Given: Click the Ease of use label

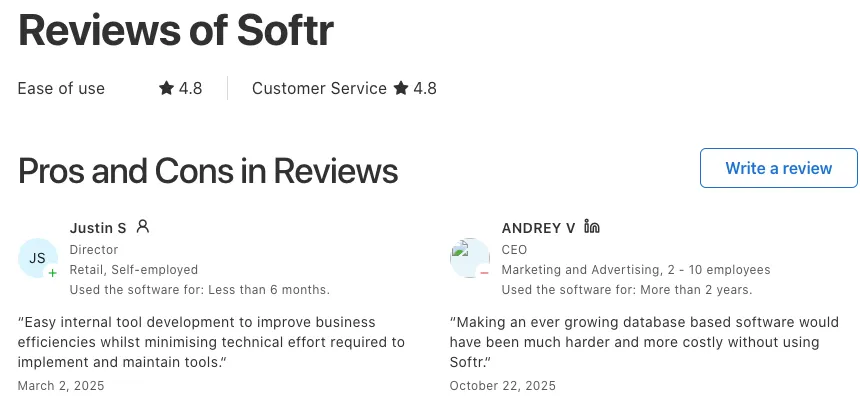Looking at the screenshot, I should 61,88.
